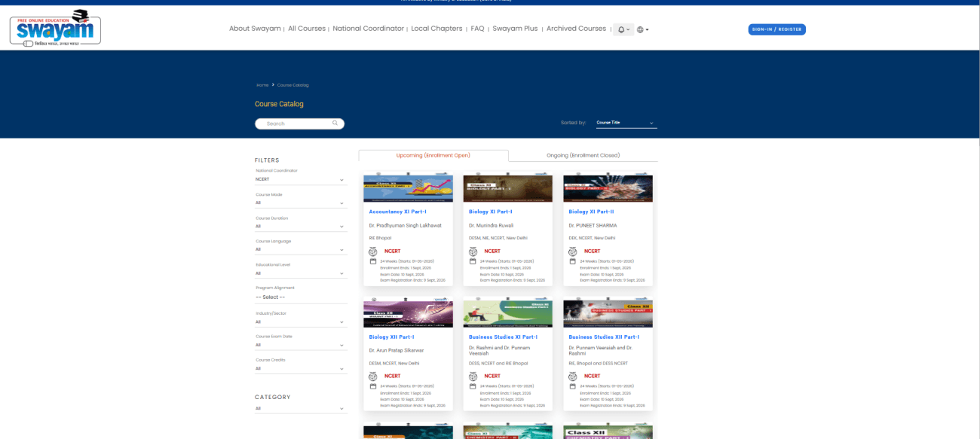Click the Sign-In / Register button
The height and width of the screenshot is (439, 980).
click(777, 29)
